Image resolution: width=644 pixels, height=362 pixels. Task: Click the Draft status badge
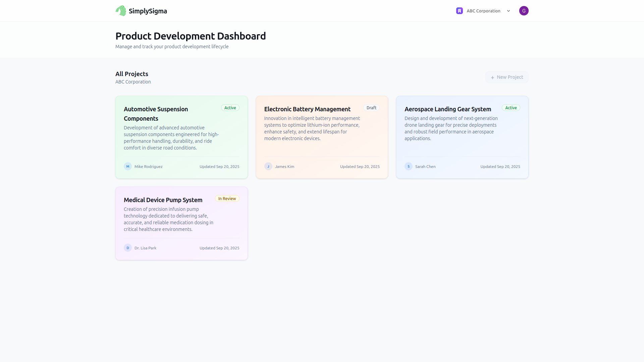[x=371, y=108]
